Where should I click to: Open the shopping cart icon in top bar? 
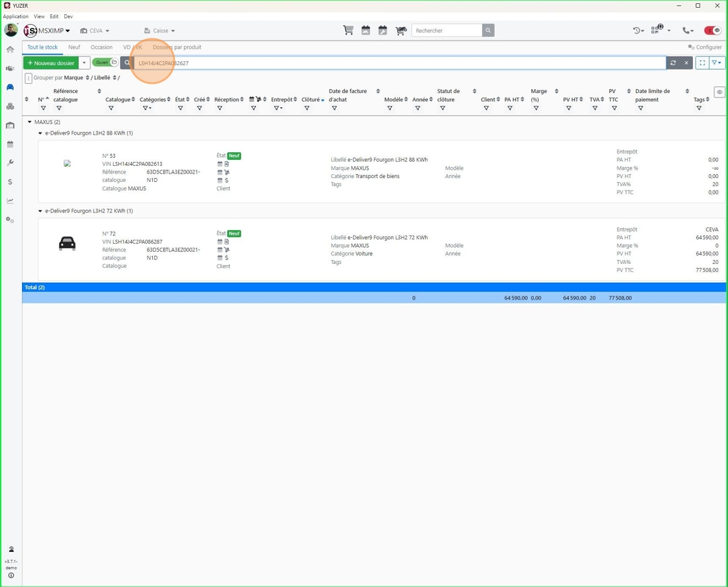348,30
